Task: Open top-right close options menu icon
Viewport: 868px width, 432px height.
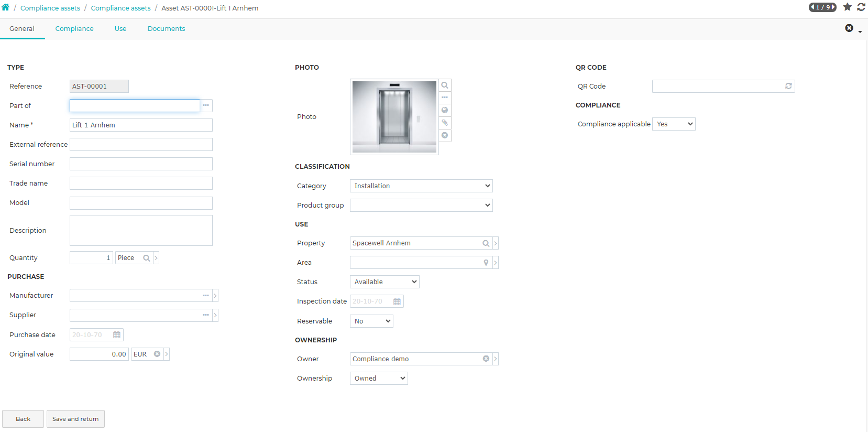Action: tap(849, 28)
